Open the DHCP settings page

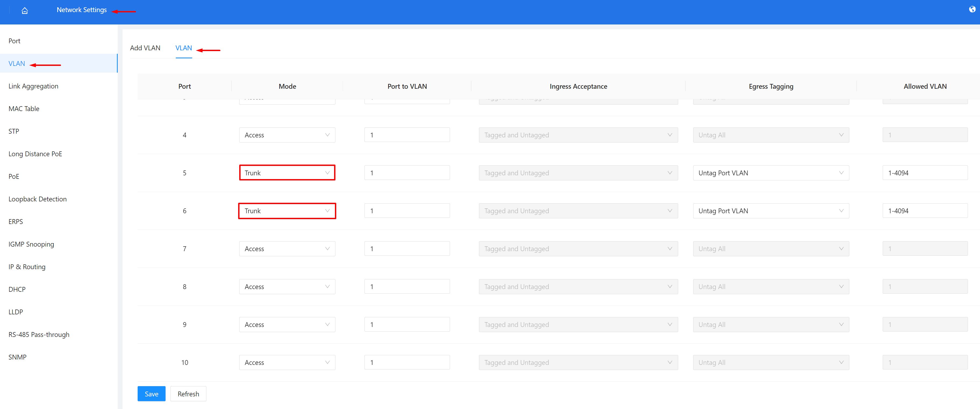coord(16,289)
